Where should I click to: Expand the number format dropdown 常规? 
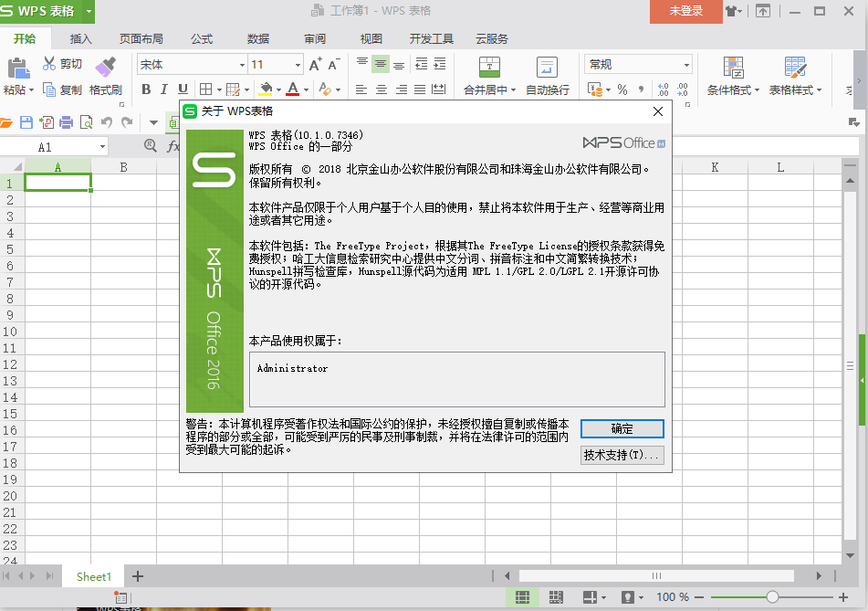686,65
